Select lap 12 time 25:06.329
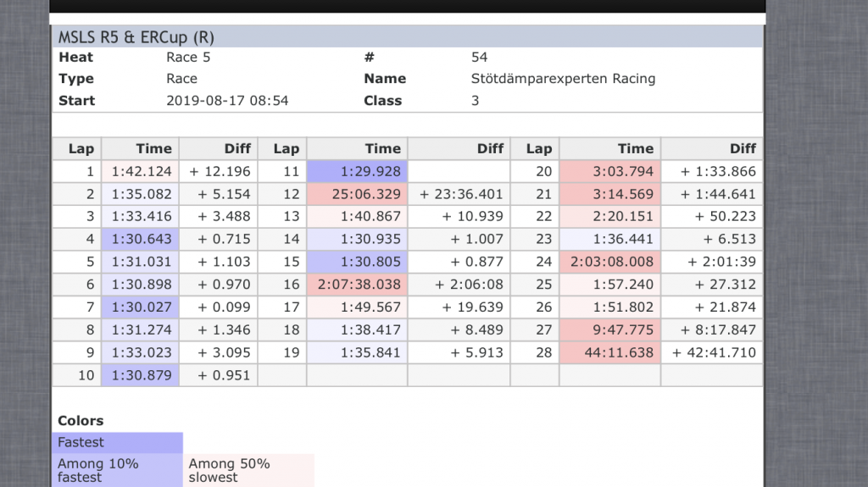The width and height of the screenshot is (868, 487). coord(357,194)
